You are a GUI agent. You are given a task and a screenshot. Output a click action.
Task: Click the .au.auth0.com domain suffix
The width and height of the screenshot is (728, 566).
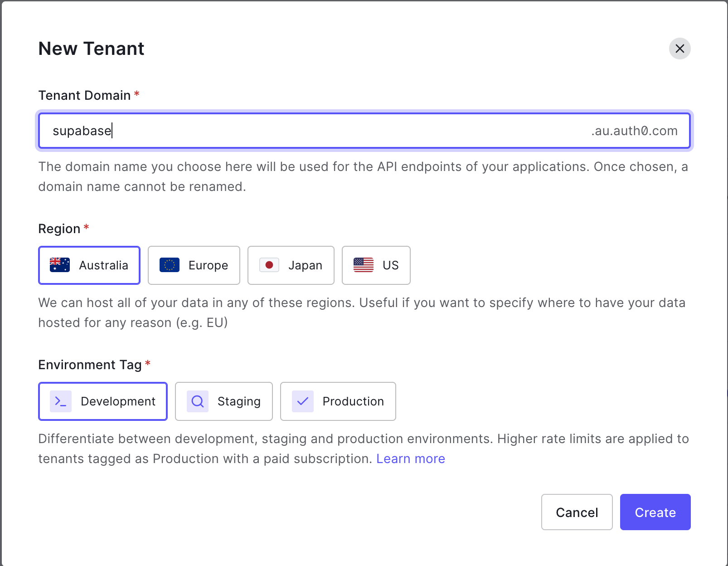[634, 131]
